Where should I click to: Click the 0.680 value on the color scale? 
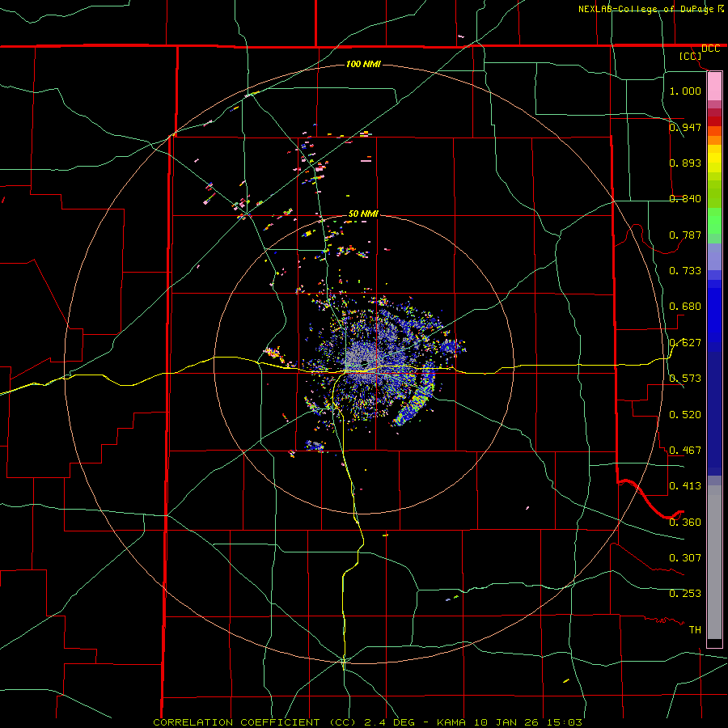tap(685, 306)
